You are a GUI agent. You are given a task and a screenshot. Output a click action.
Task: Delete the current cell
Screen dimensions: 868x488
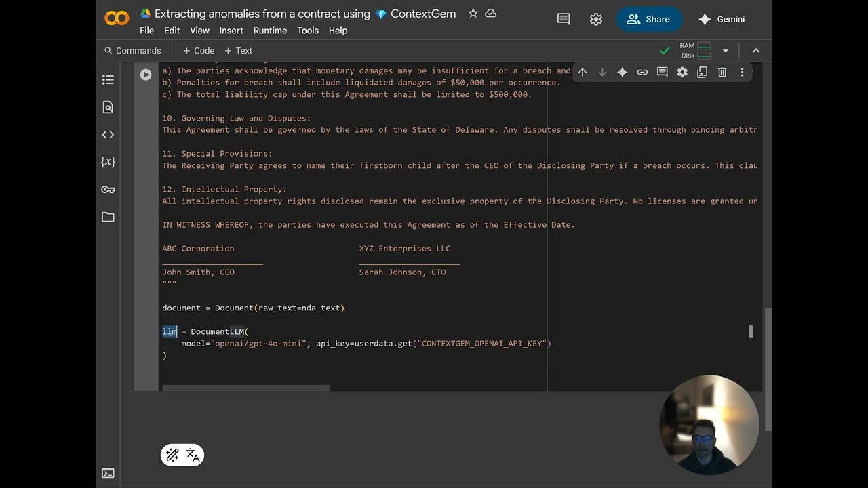[x=722, y=72]
